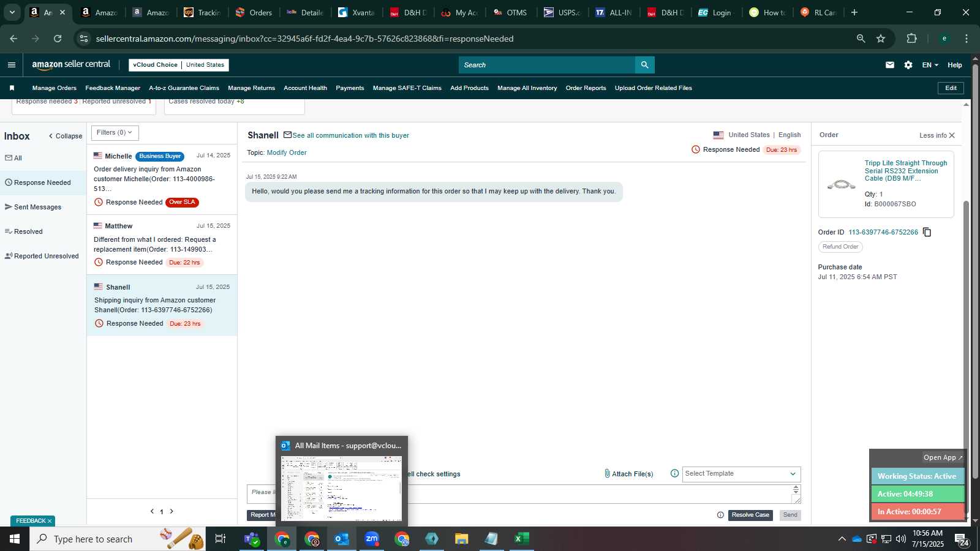Click the template info icon
This screenshot has width=980, height=551.
(x=674, y=473)
